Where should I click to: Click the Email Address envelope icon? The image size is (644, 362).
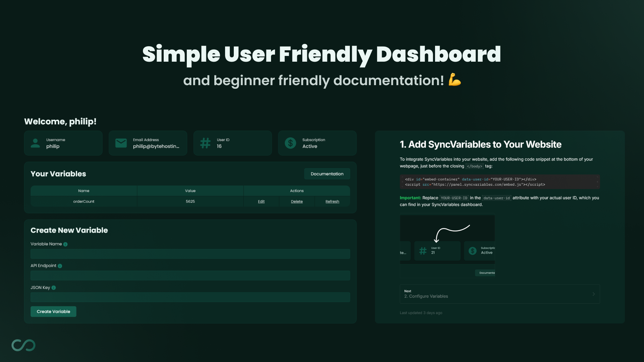coord(121,143)
